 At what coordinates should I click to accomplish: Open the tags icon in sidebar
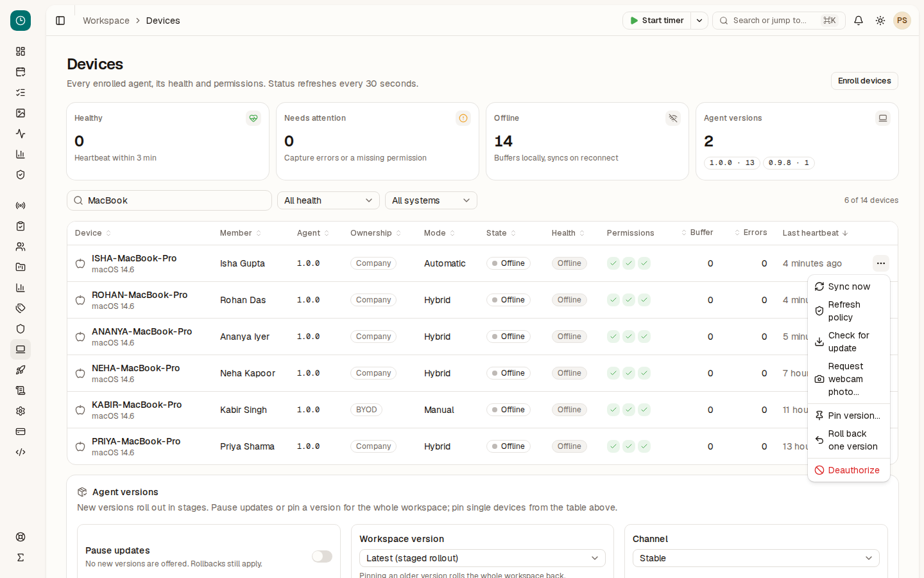click(x=21, y=308)
